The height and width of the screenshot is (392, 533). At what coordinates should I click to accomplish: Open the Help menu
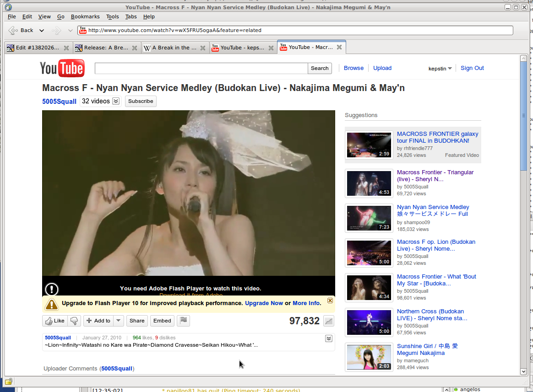coord(149,16)
